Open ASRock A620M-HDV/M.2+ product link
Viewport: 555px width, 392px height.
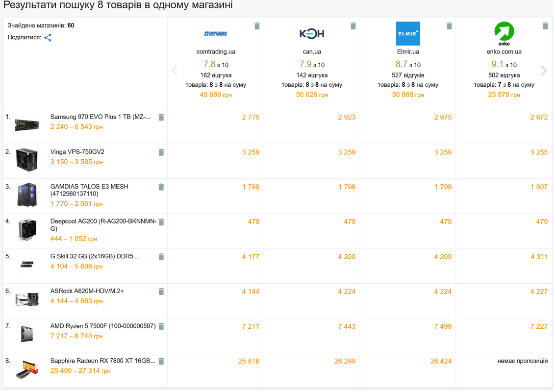[x=87, y=291]
